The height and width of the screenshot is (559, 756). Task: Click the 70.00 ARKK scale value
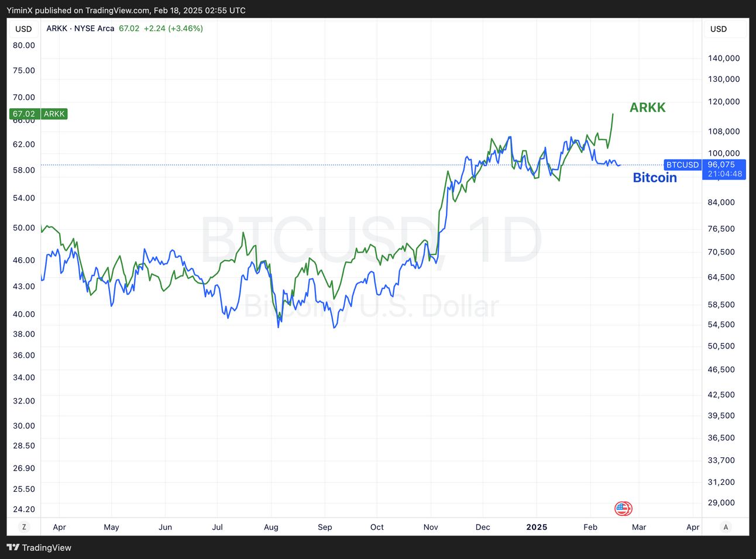[24, 97]
